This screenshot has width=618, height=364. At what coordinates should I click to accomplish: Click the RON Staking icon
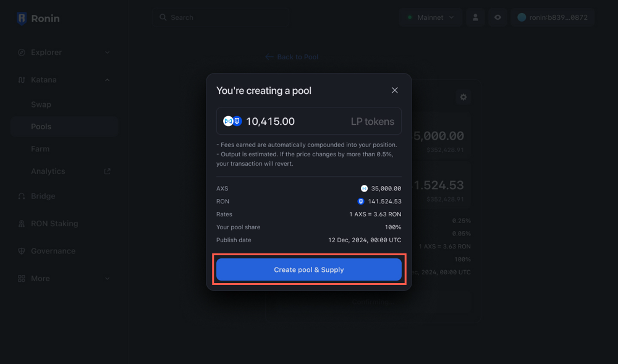[20, 223]
